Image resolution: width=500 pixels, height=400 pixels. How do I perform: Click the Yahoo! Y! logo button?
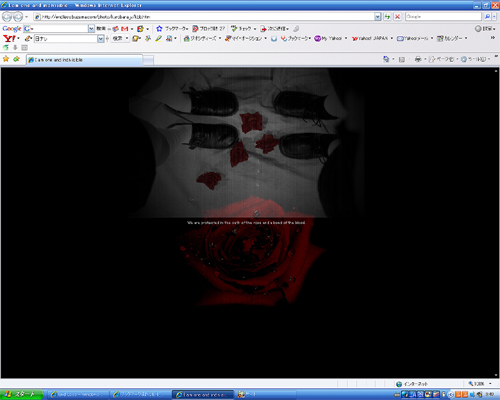[9, 38]
